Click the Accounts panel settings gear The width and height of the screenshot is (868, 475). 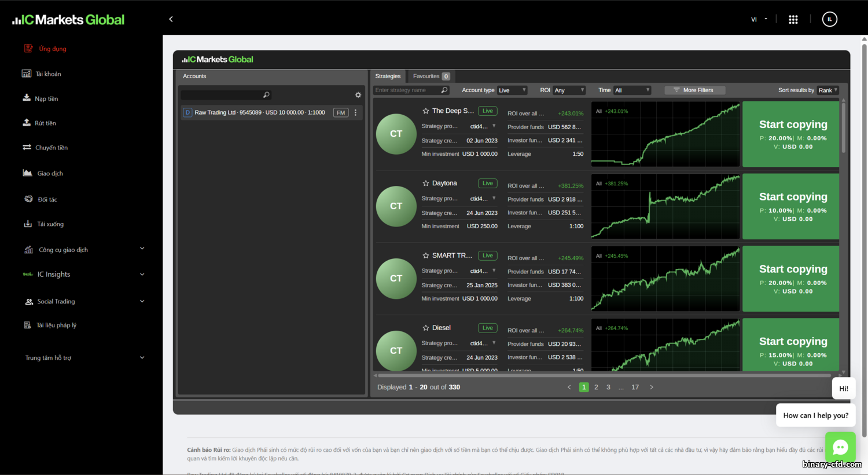[358, 95]
